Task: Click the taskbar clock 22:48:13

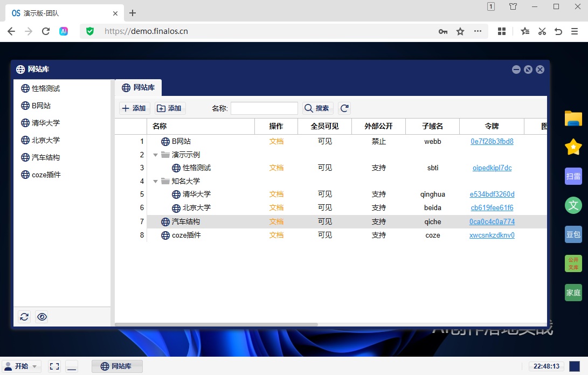Action: point(547,366)
